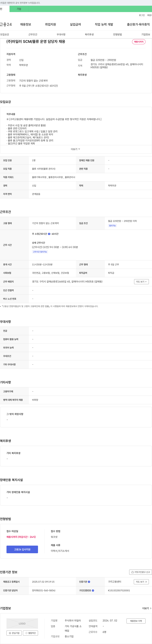This screenshot has width=152, height=644.
Task: Click the 열람차단 button
Action: click(30, 633)
